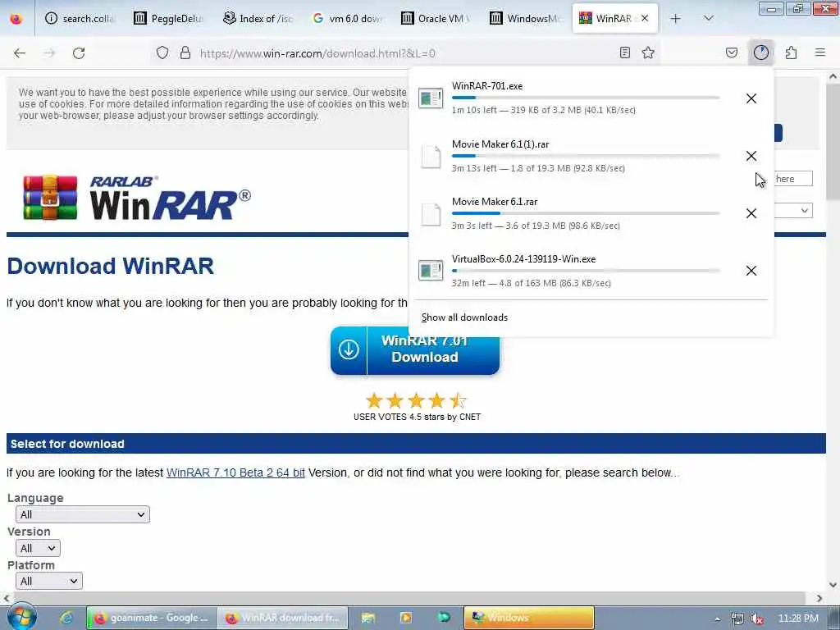Click the forward navigation arrow
840x630 pixels.
[x=49, y=53]
